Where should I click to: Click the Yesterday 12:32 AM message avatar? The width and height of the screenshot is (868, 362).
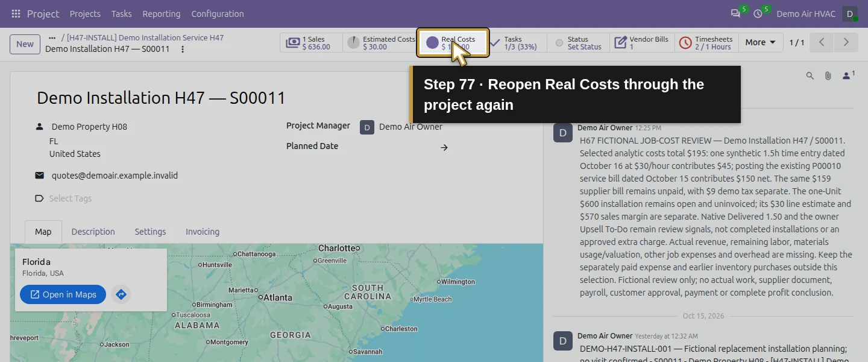coord(563,341)
